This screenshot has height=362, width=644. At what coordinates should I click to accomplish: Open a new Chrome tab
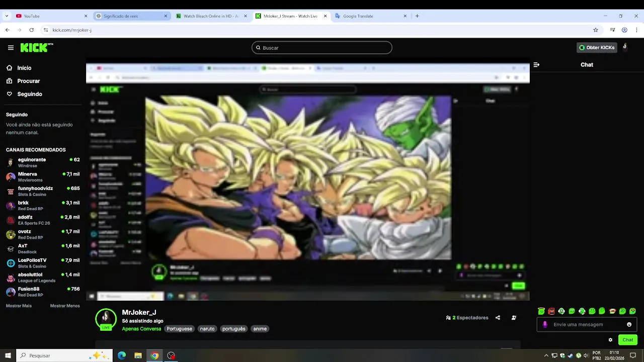417,16
